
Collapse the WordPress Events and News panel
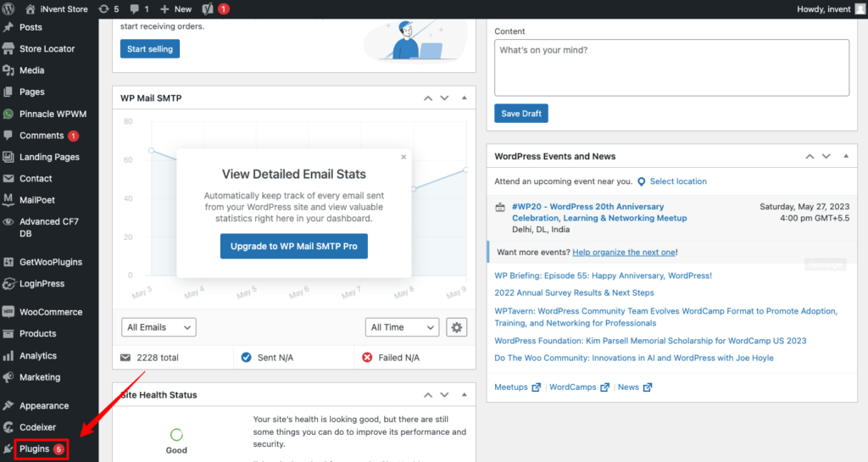click(846, 157)
